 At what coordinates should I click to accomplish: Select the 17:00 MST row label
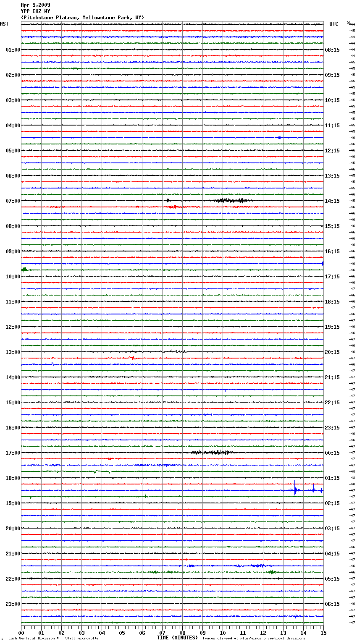click(13, 453)
